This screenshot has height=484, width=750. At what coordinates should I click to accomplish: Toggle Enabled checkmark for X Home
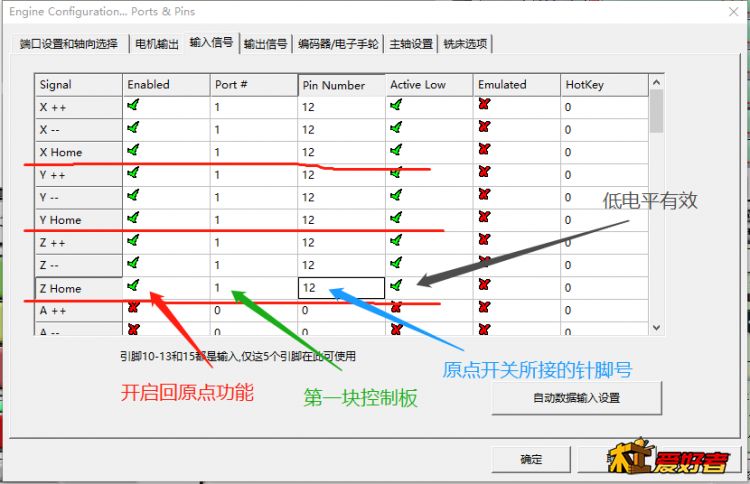133,150
